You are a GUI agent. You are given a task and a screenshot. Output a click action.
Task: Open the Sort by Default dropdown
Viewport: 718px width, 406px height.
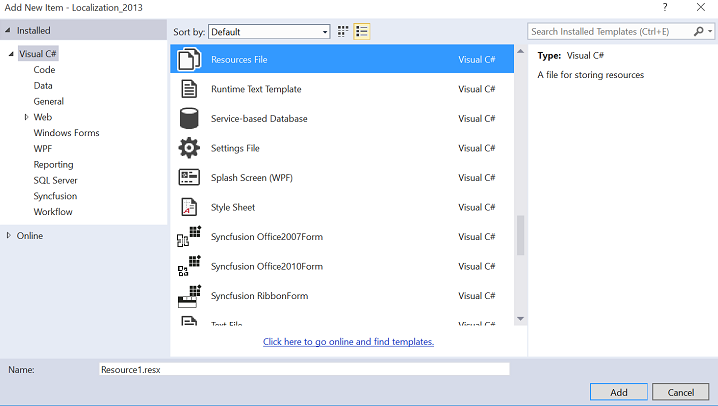(x=269, y=32)
